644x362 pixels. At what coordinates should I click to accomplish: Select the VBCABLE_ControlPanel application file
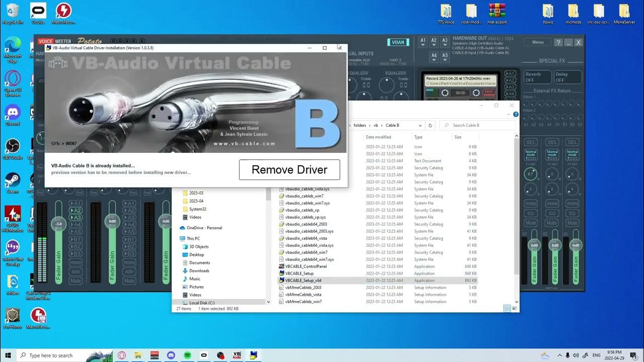[x=377, y=266]
